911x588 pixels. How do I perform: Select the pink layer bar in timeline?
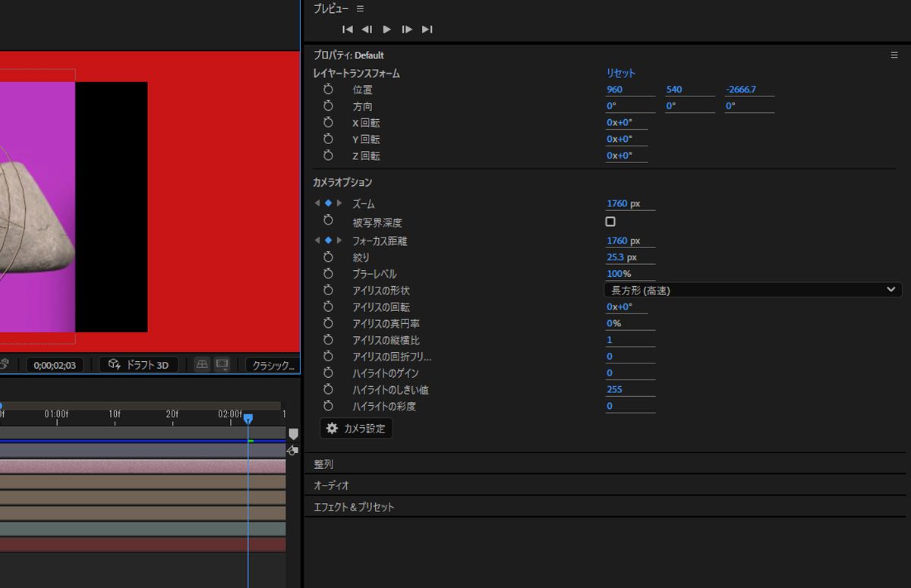pos(143,466)
